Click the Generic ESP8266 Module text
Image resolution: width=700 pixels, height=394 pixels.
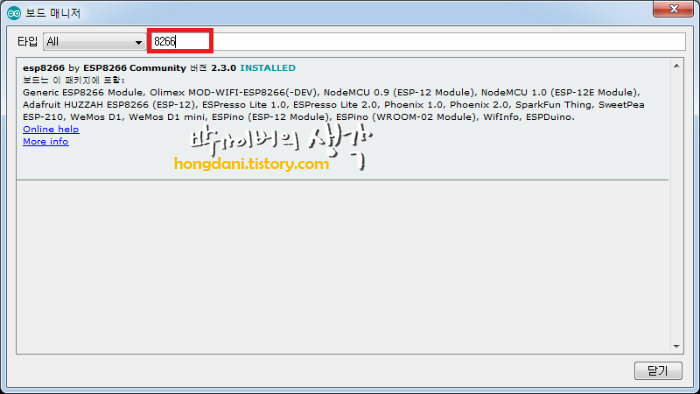83,92
